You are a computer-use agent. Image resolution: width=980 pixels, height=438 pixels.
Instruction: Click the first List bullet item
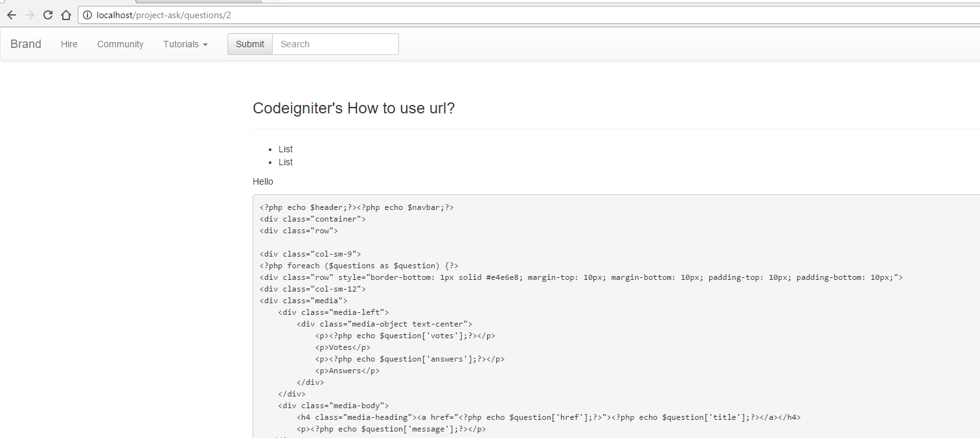point(286,149)
